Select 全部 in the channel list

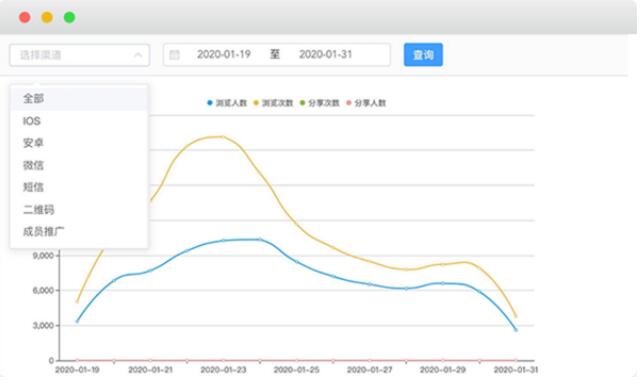(79, 98)
